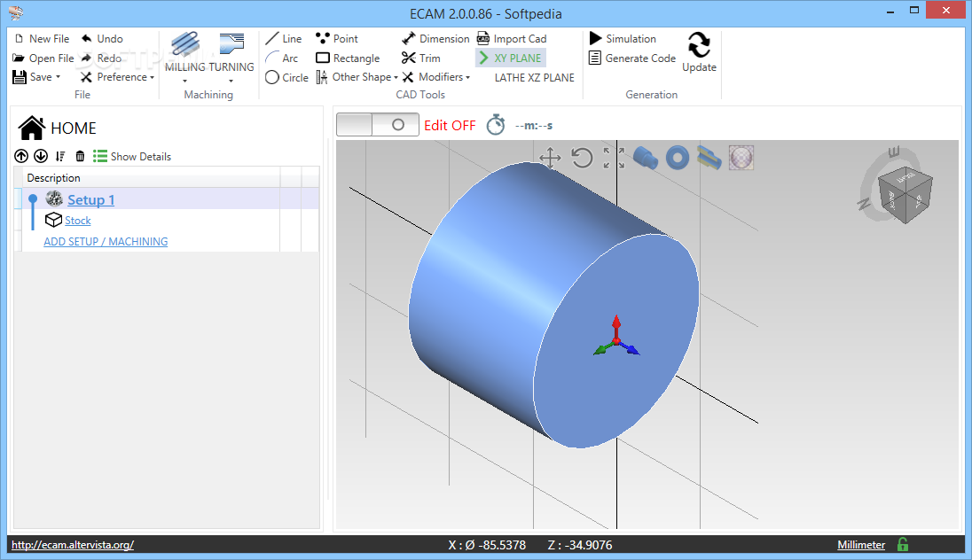Click Import Cad
The width and height of the screenshot is (972, 560).
(x=512, y=38)
